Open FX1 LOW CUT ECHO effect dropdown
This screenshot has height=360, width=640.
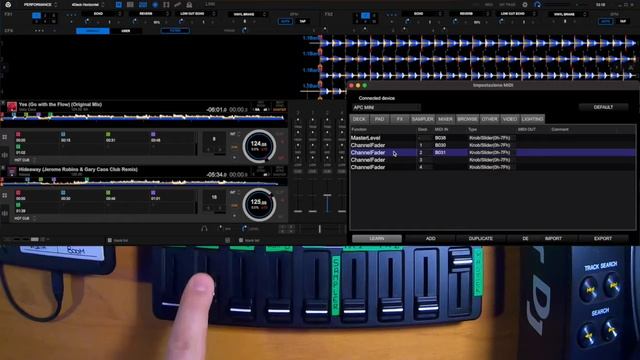coord(196,13)
